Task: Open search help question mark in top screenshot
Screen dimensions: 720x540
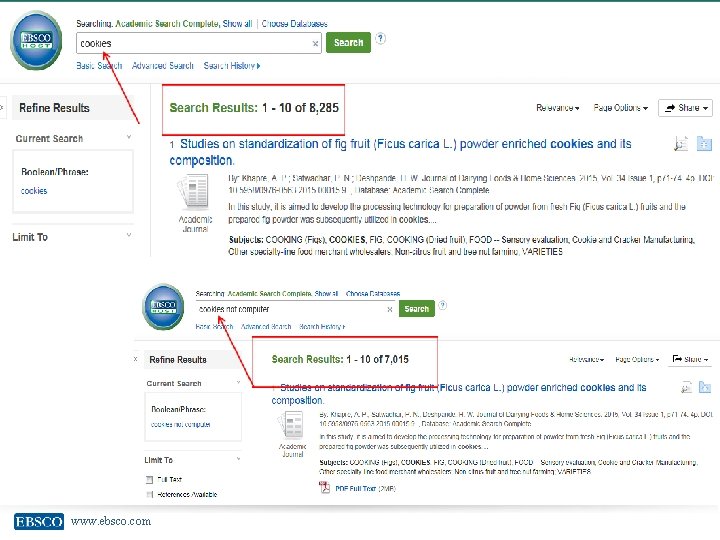Action: [380, 38]
